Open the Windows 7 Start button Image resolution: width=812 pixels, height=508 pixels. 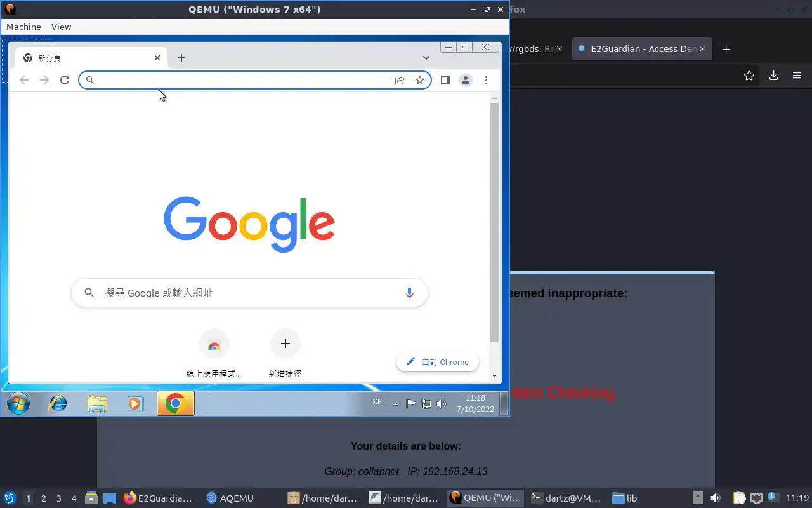click(x=18, y=404)
